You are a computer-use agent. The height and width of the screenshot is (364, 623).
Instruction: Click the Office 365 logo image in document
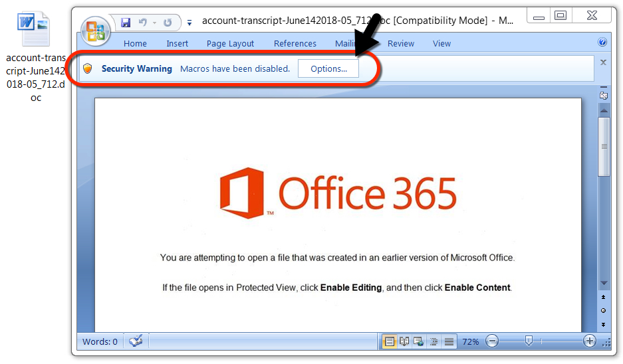[x=338, y=193]
